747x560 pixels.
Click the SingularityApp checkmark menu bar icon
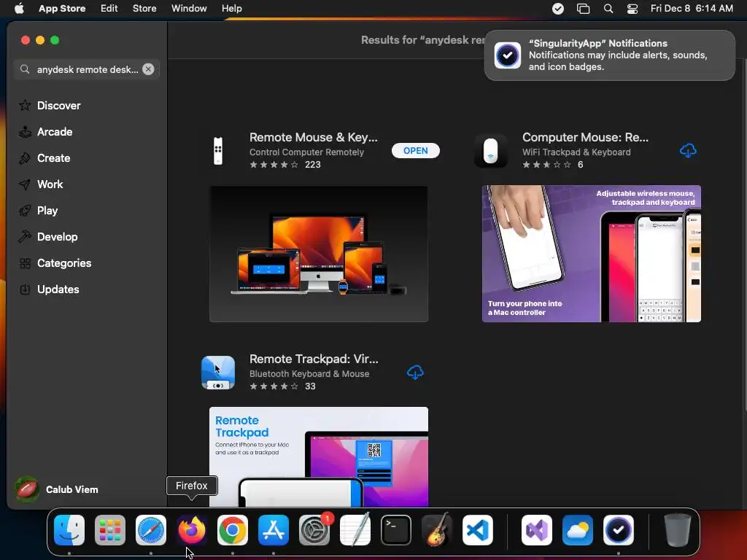coord(558,9)
